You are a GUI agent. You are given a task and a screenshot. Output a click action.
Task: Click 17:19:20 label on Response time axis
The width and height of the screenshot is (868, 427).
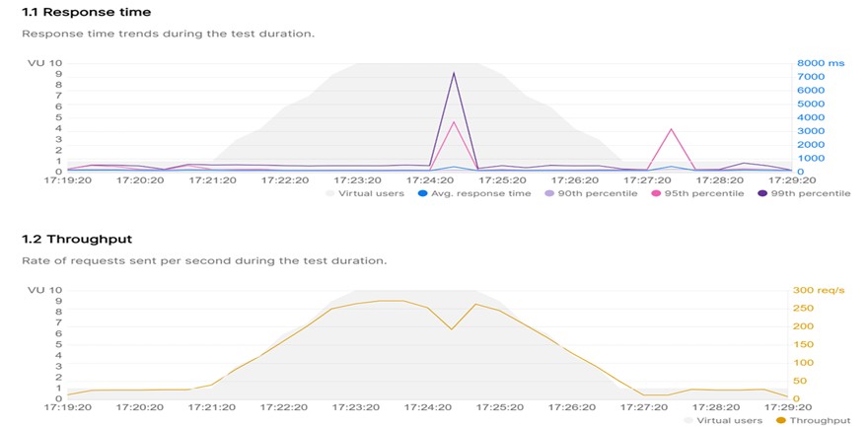(67, 180)
